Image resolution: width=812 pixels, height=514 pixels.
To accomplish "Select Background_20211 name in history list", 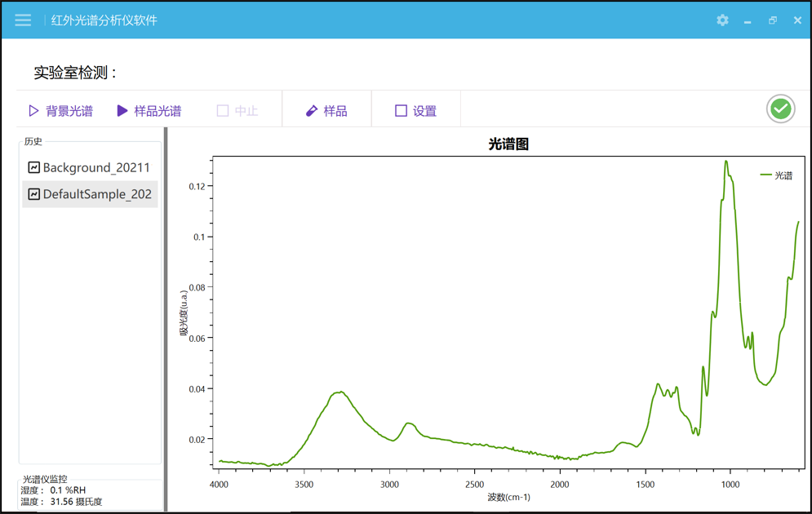I will coord(96,167).
